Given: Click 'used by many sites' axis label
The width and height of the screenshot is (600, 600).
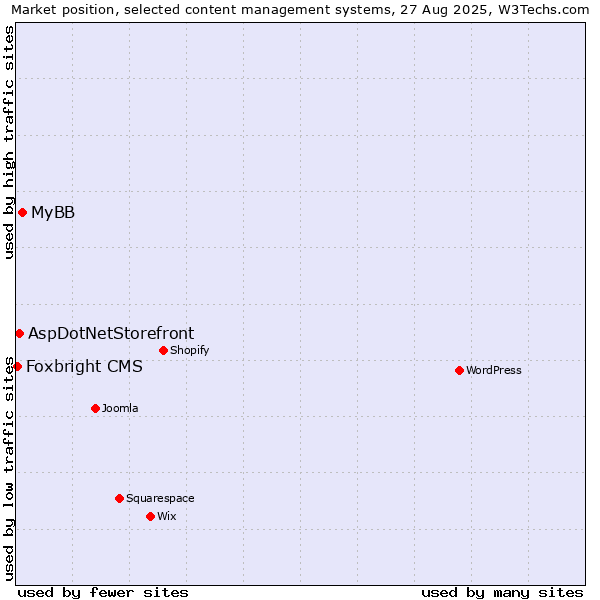Looking at the screenshot, I should (502, 593).
